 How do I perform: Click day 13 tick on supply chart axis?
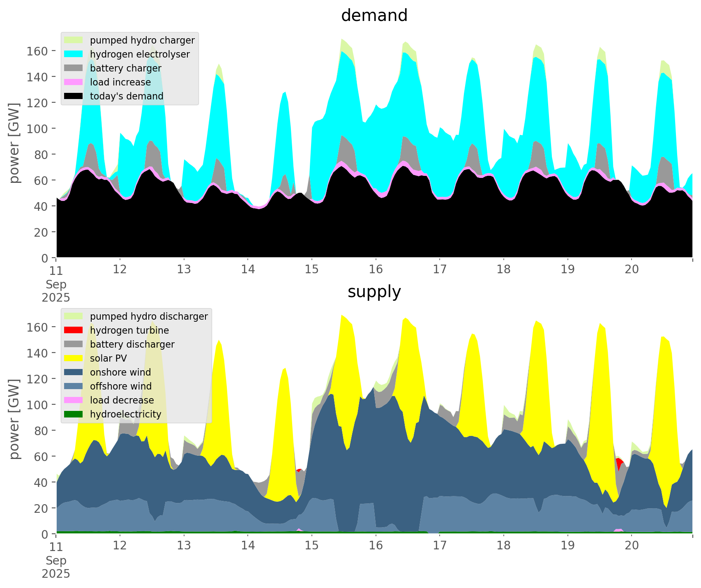coord(184,546)
